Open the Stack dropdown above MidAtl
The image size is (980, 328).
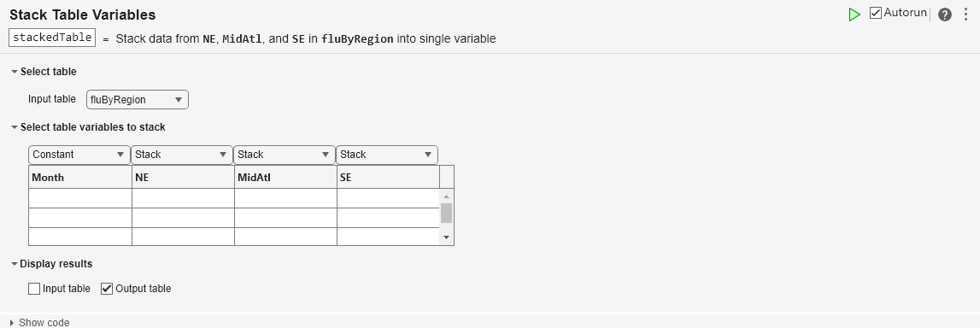coord(285,155)
